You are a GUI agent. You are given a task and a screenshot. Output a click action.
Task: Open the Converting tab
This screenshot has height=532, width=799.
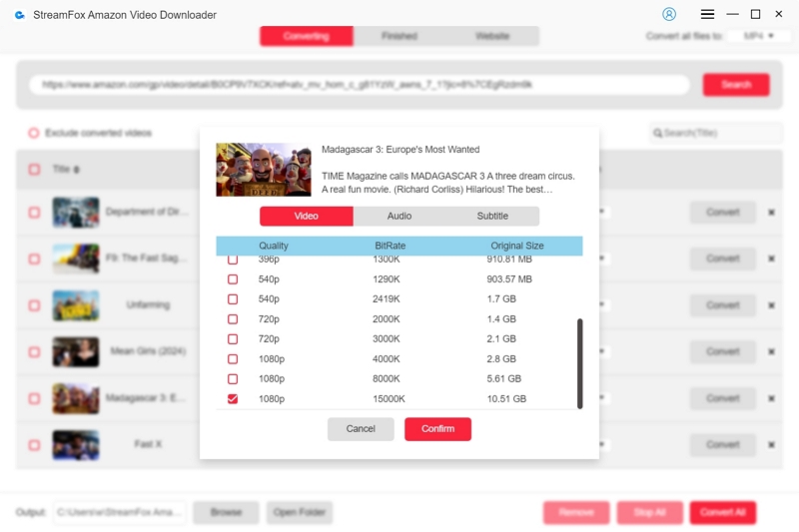pos(307,36)
